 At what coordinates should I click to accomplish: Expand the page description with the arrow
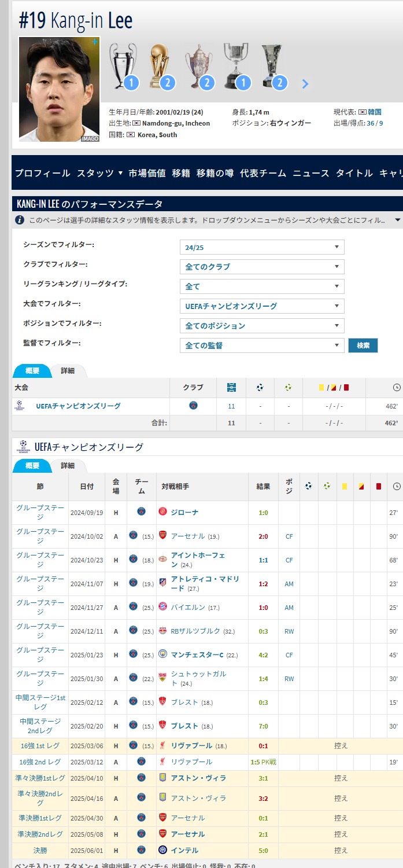[x=397, y=220]
